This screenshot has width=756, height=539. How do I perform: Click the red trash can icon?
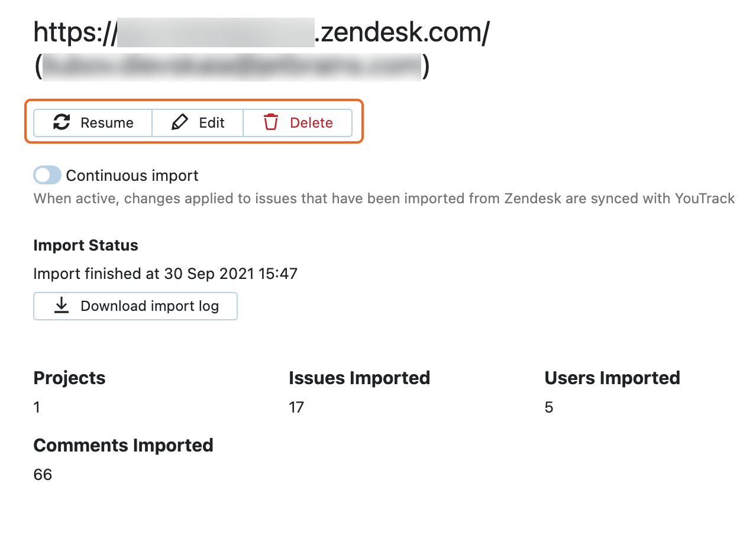coord(271,122)
